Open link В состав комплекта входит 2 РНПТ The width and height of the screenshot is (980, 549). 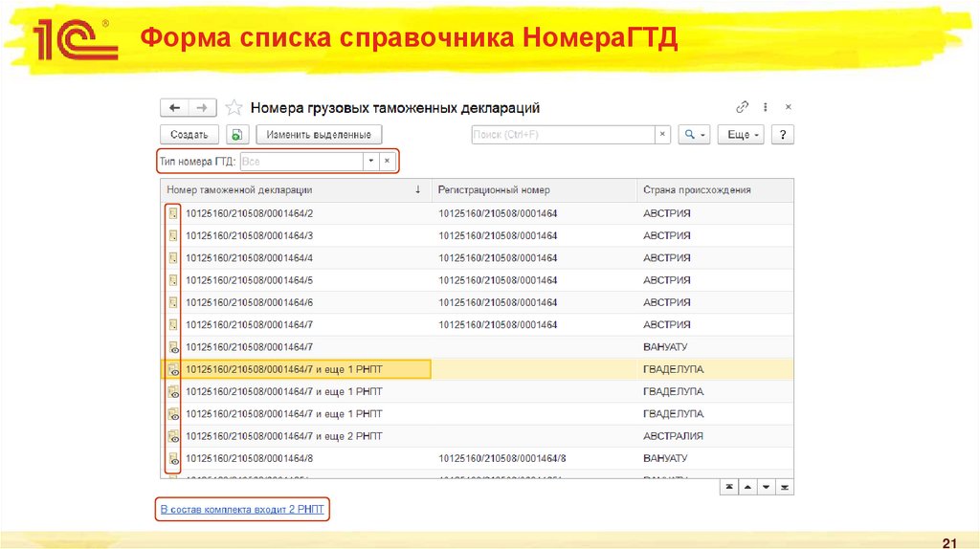click(x=243, y=511)
